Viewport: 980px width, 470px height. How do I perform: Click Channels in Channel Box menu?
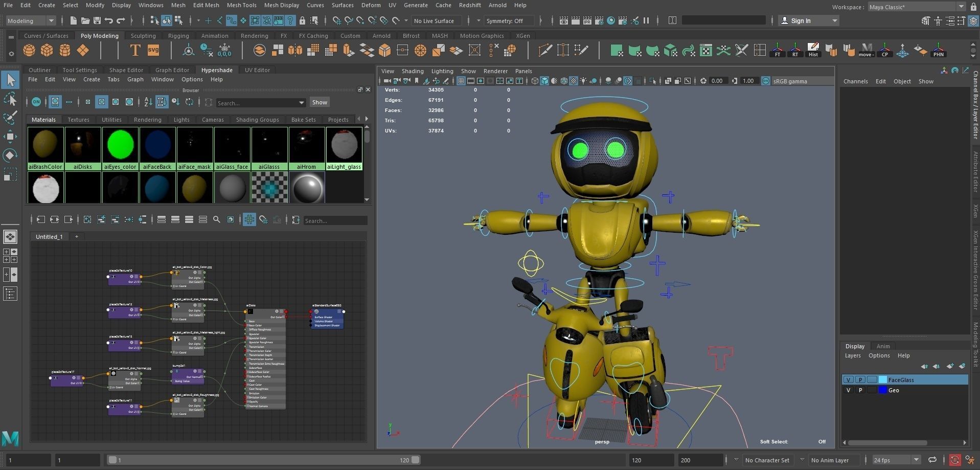point(855,81)
